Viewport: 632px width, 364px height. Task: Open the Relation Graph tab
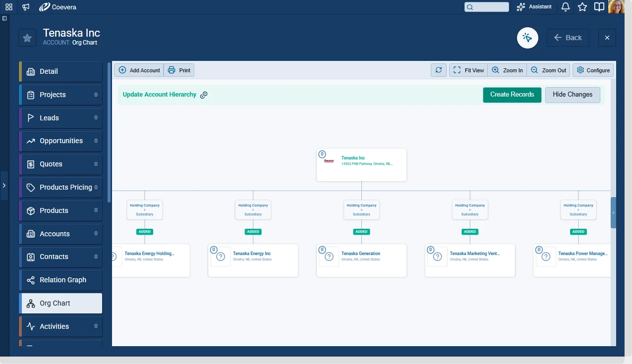pyautogui.click(x=60, y=280)
